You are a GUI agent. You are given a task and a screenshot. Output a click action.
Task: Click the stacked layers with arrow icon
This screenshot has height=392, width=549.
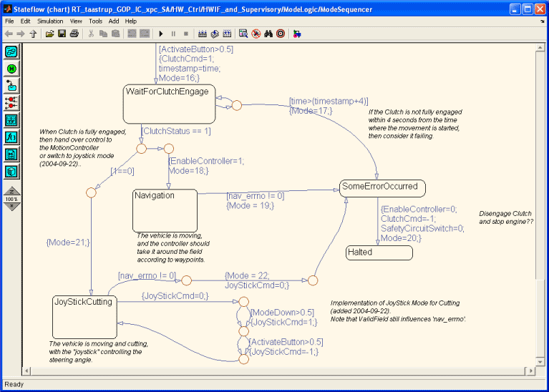tap(215, 34)
